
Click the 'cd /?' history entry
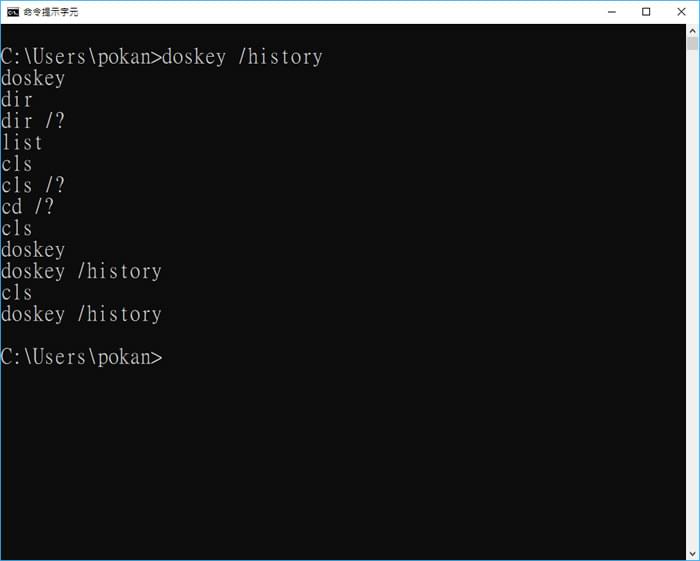click(x=28, y=207)
